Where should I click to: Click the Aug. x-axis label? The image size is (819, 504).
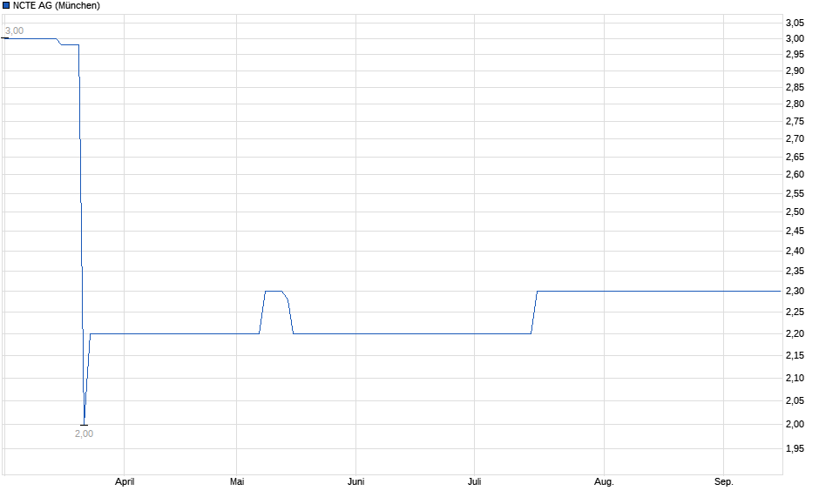click(x=604, y=481)
